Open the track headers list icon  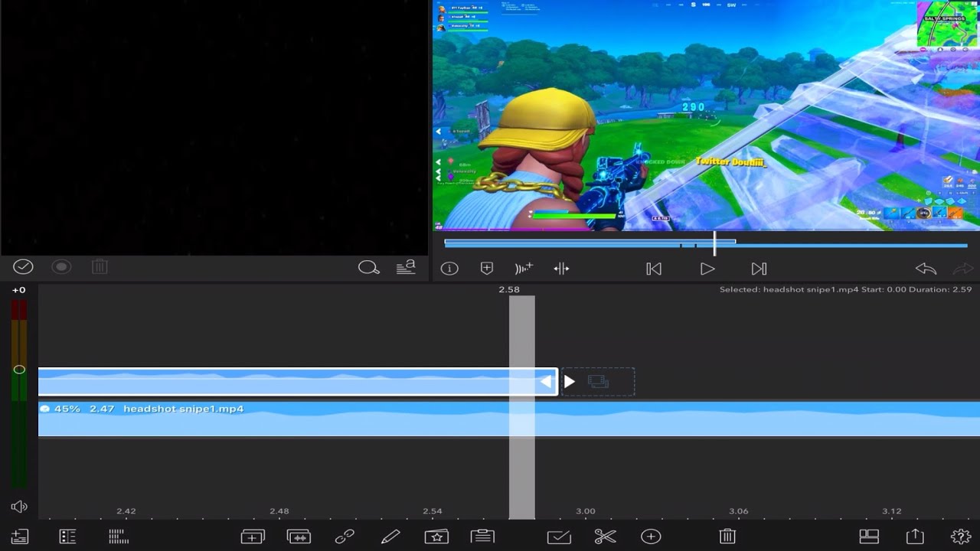coord(67,536)
